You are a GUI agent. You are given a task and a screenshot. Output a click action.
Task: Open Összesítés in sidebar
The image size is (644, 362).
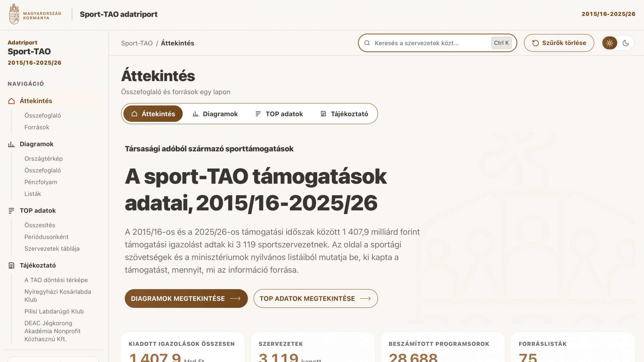click(x=40, y=225)
